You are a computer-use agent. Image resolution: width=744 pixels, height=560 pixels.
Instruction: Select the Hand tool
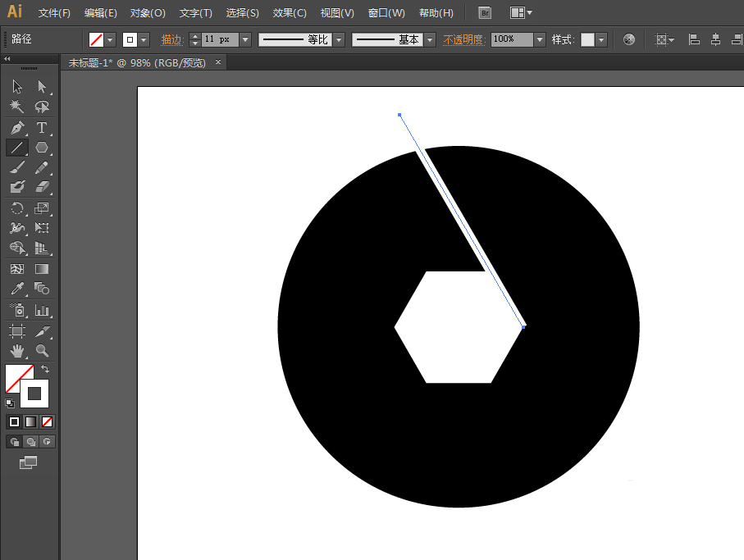tap(16, 351)
